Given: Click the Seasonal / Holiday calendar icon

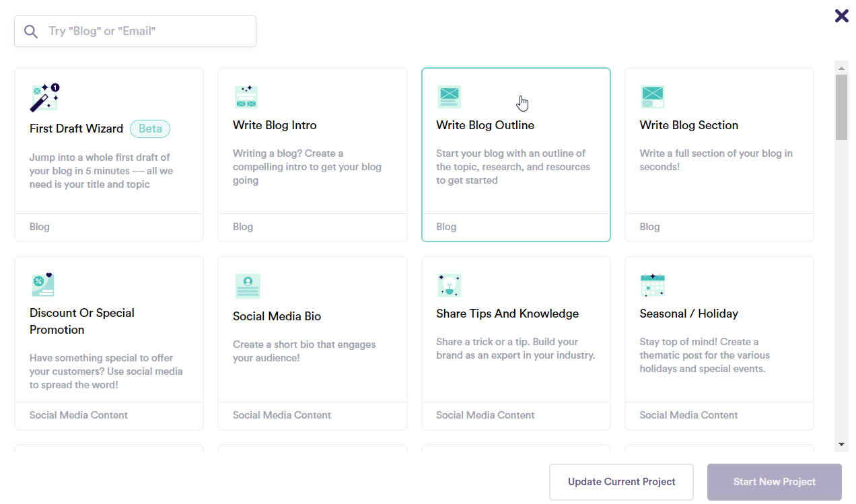Looking at the screenshot, I should 652,285.
